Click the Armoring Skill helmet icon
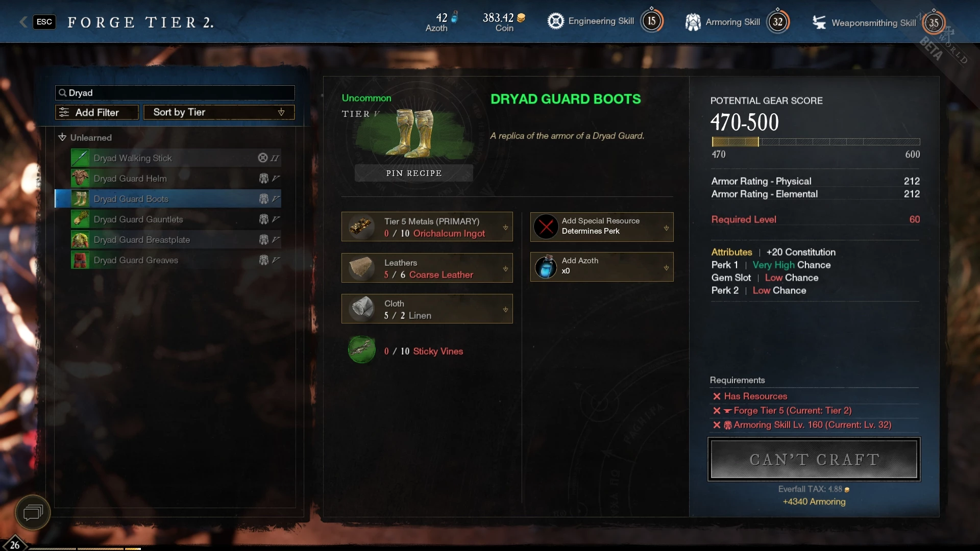The image size is (980, 551). pos(693,22)
